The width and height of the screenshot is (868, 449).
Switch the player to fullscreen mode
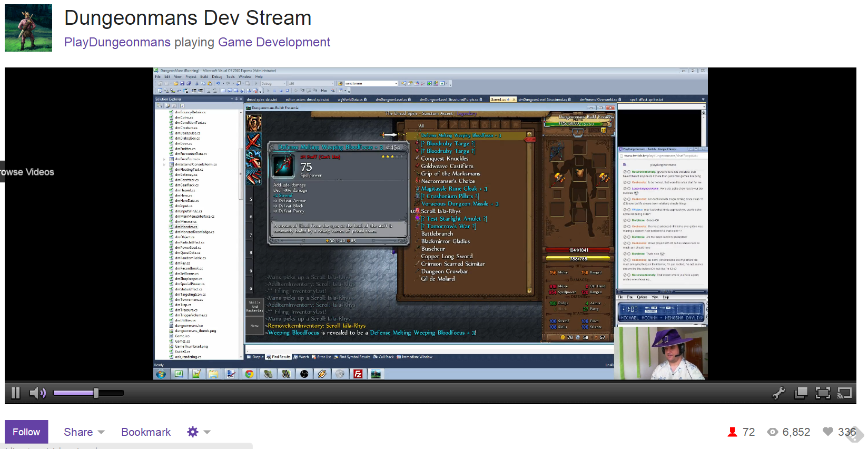click(x=823, y=393)
